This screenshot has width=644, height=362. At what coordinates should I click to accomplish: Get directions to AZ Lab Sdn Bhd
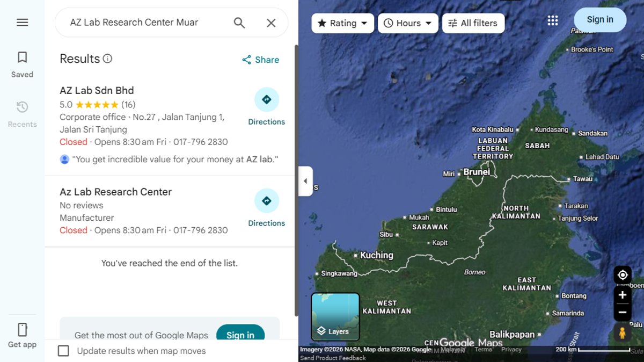click(267, 107)
